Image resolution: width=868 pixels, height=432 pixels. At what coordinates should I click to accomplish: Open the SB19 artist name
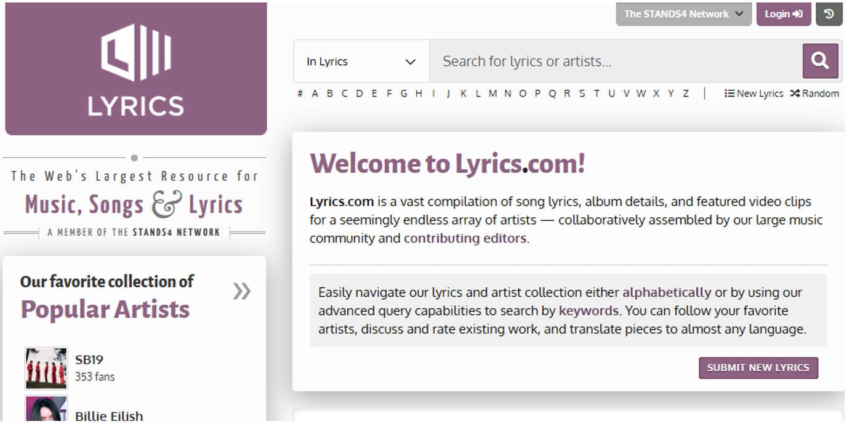89,360
